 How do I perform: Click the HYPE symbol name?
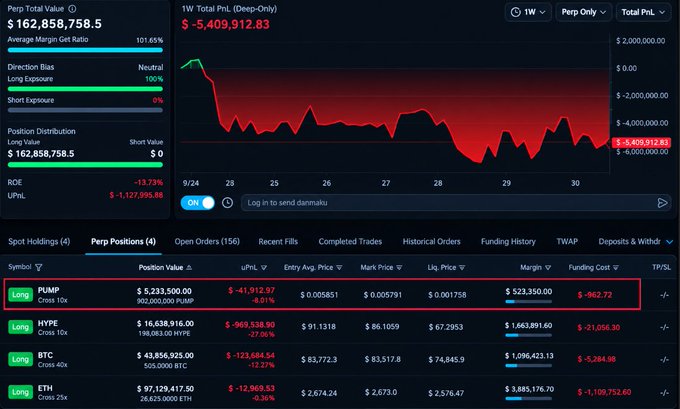[x=48, y=323]
